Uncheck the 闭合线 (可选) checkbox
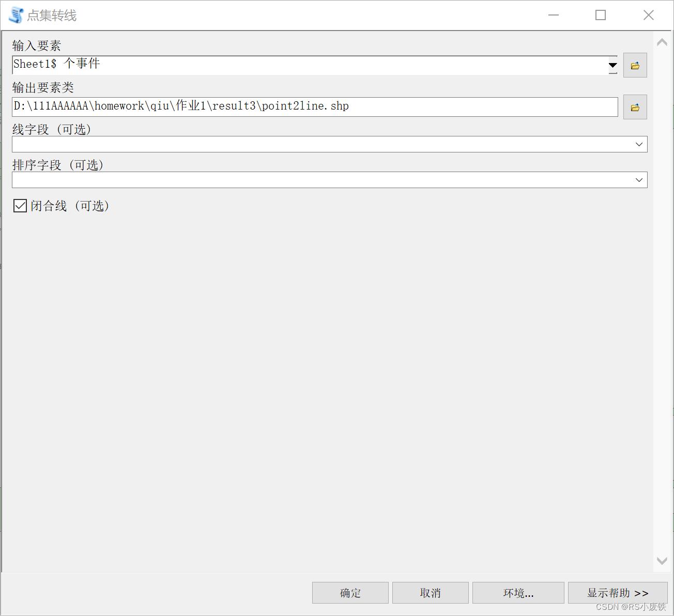 [20, 206]
